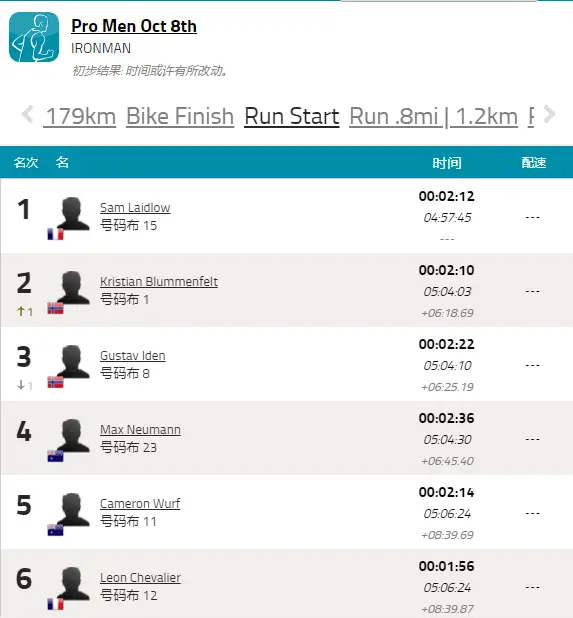Click the runner icon beside Pro Men
The image size is (573, 618).
[x=34, y=37]
